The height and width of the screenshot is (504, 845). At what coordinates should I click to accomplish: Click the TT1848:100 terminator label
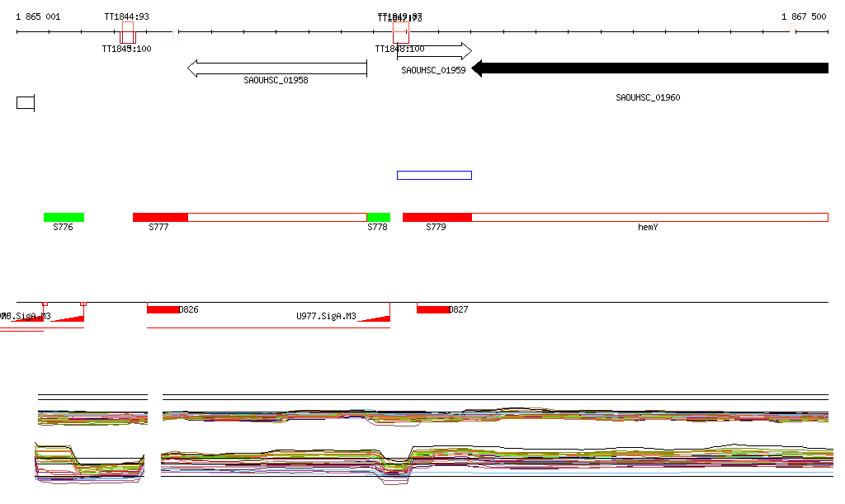[x=400, y=49]
